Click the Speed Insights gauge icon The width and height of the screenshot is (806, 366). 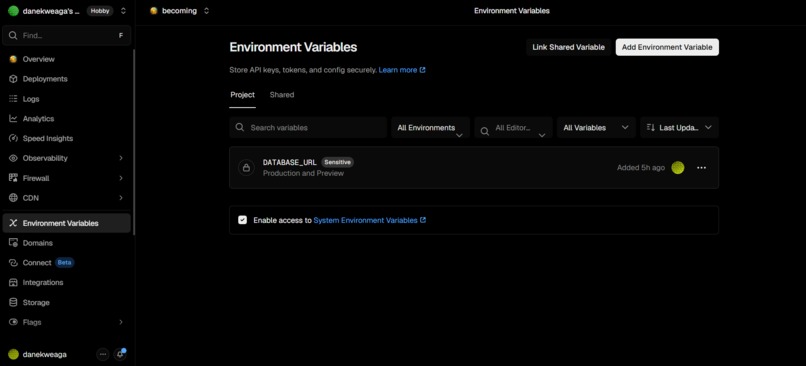tap(13, 138)
